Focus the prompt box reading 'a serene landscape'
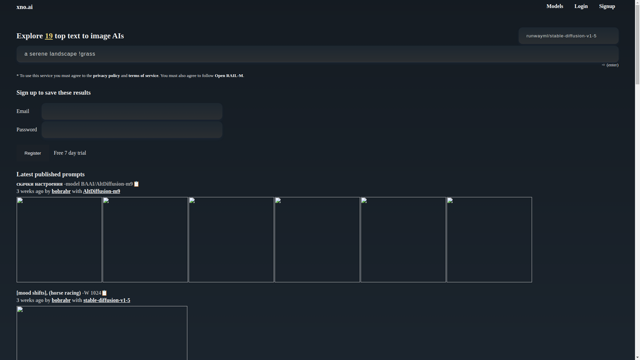This screenshot has width=640, height=360. 317,54
